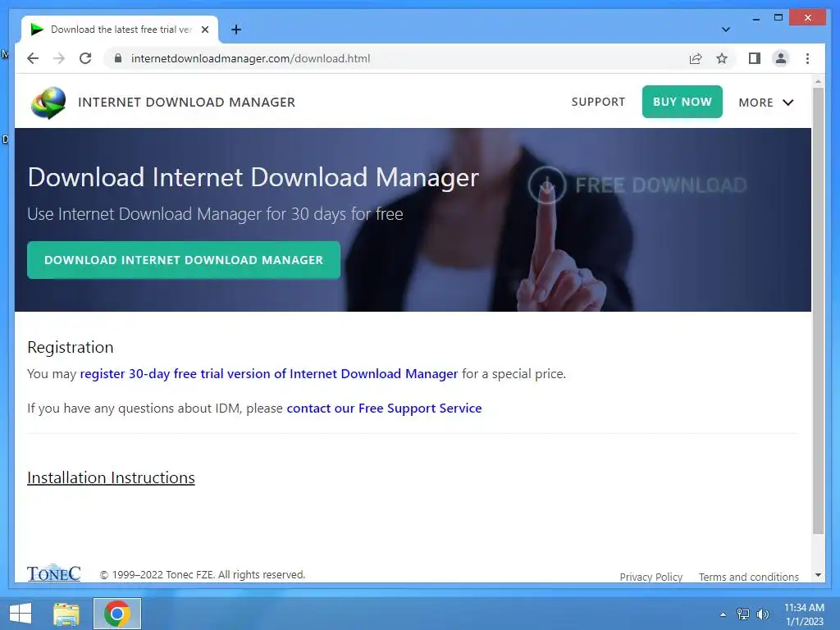
Task: Bookmark this page with the star icon
Action: point(722,58)
